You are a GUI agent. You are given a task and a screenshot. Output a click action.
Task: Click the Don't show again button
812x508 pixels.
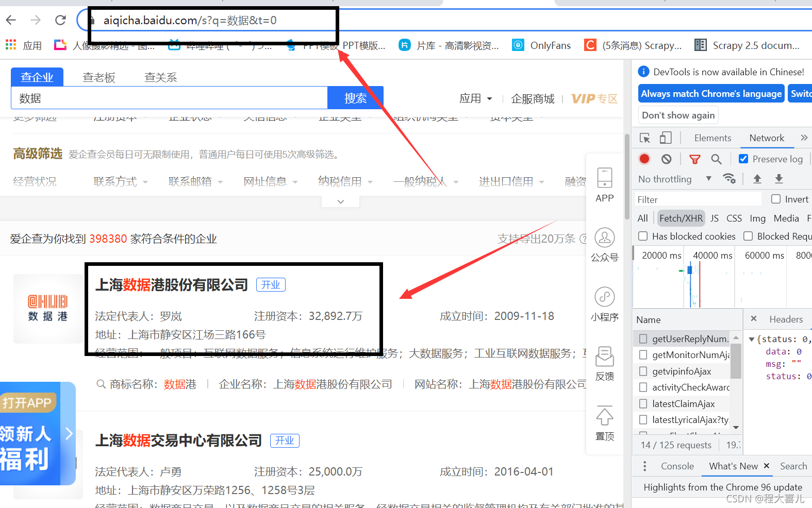[678, 115]
